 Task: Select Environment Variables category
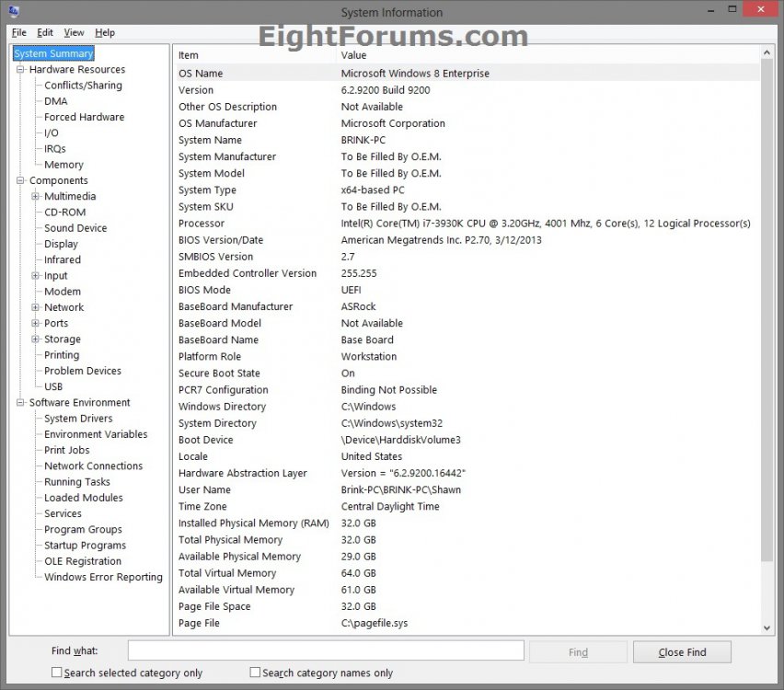(x=96, y=434)
